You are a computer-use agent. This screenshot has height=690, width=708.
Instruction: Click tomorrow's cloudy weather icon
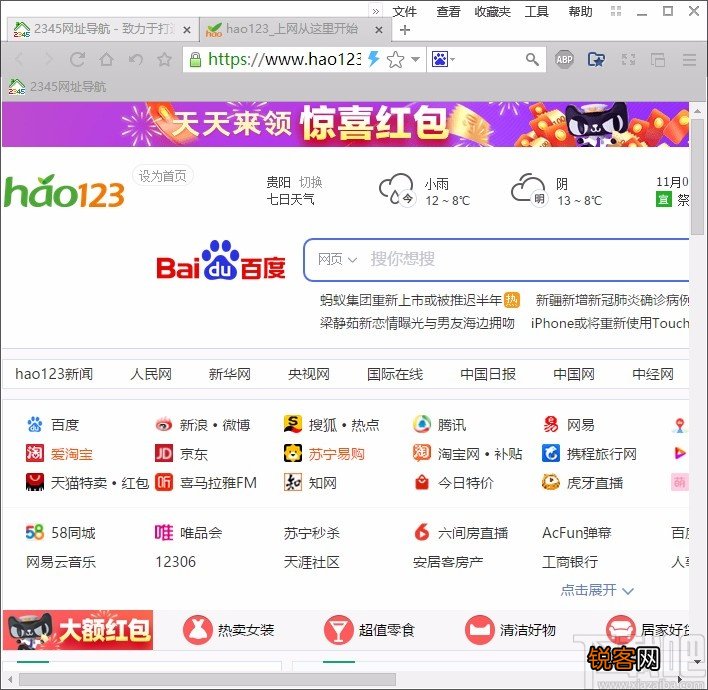528,189
